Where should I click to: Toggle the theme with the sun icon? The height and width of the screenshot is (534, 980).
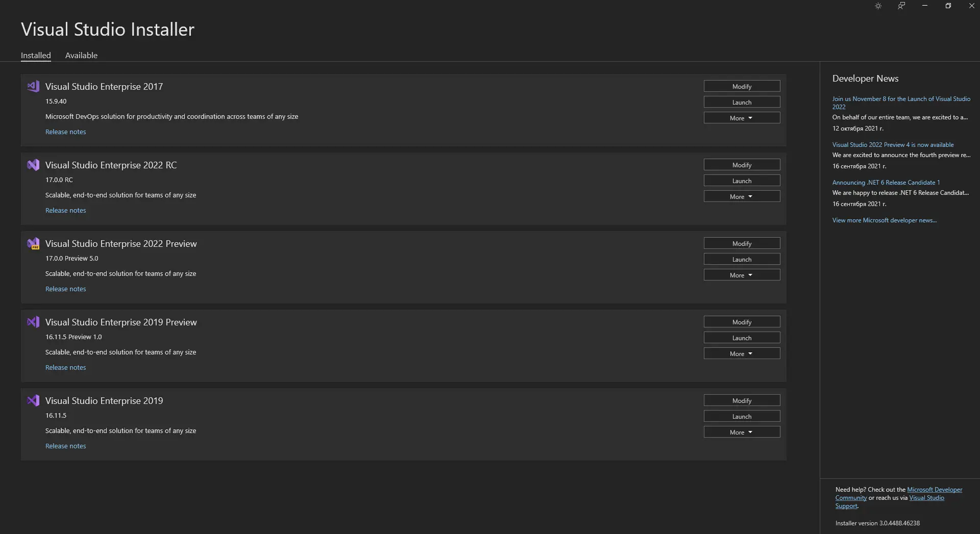[x=878, y=6]
